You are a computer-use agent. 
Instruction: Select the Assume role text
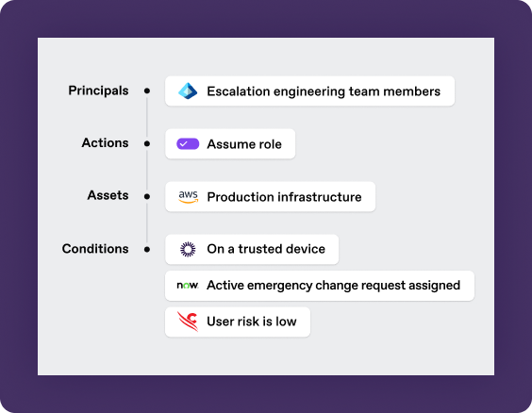click(244, 144)
